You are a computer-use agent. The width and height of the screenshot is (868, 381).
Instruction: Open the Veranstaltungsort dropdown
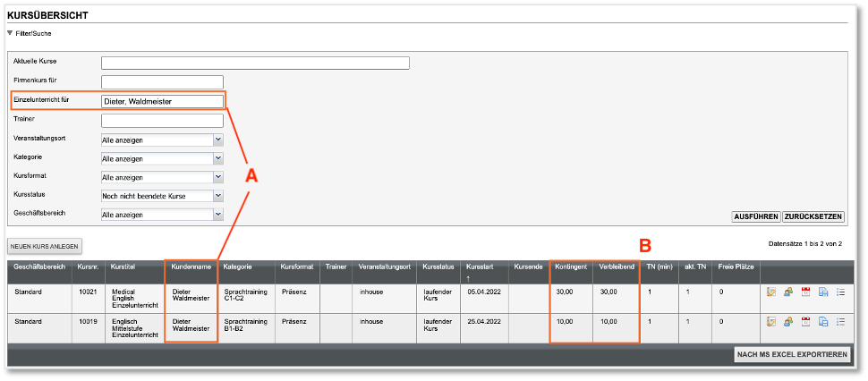point(217,140)
